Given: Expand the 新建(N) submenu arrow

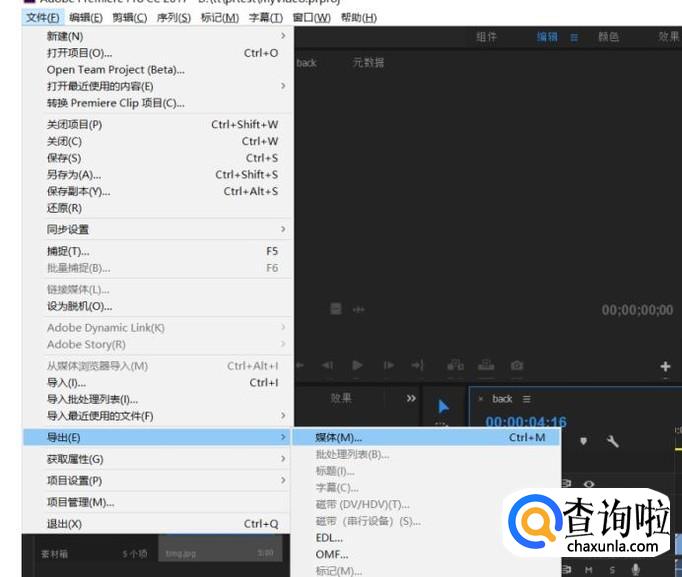Looking at the screenshot, I should pyautogui.click(x=283, y=36).
